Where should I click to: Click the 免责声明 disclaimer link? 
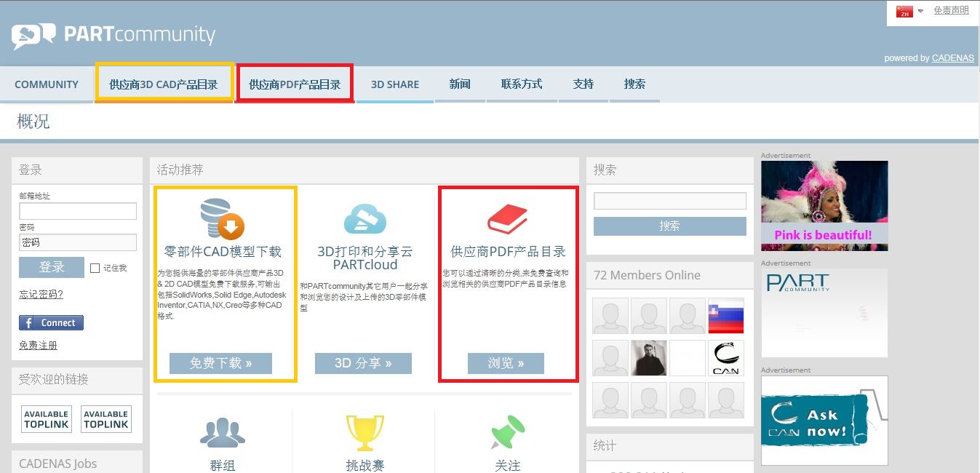point(951,10)
